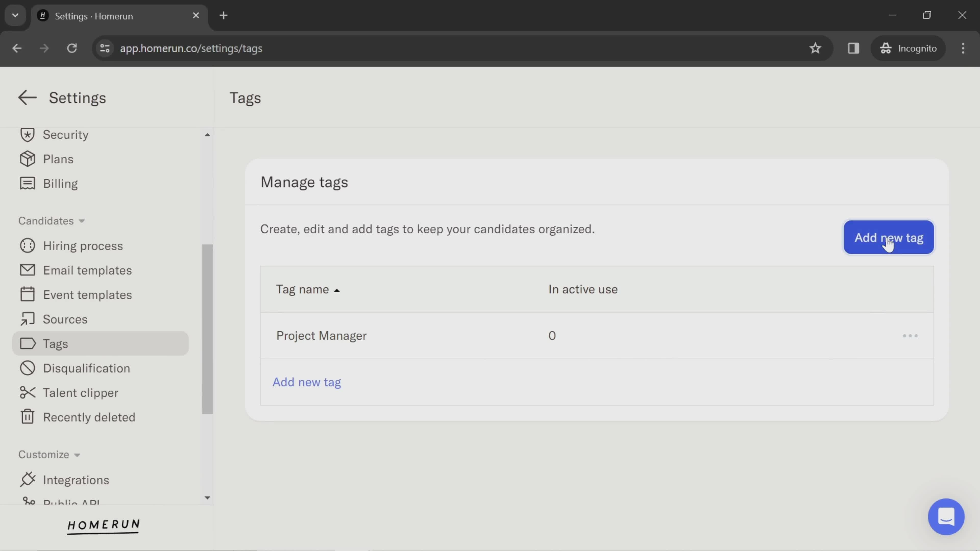Viewport: 980px width, 551px height.
Task: Click the Tags navigation item
Action: (55, 343)
